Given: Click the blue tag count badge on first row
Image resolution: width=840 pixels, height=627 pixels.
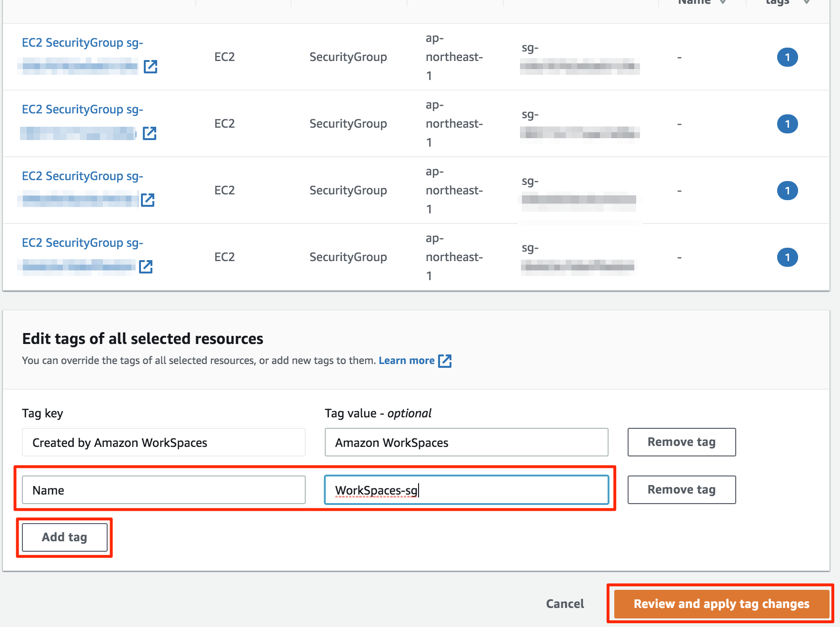Looking at the screenshot, I should coord(788,57).
